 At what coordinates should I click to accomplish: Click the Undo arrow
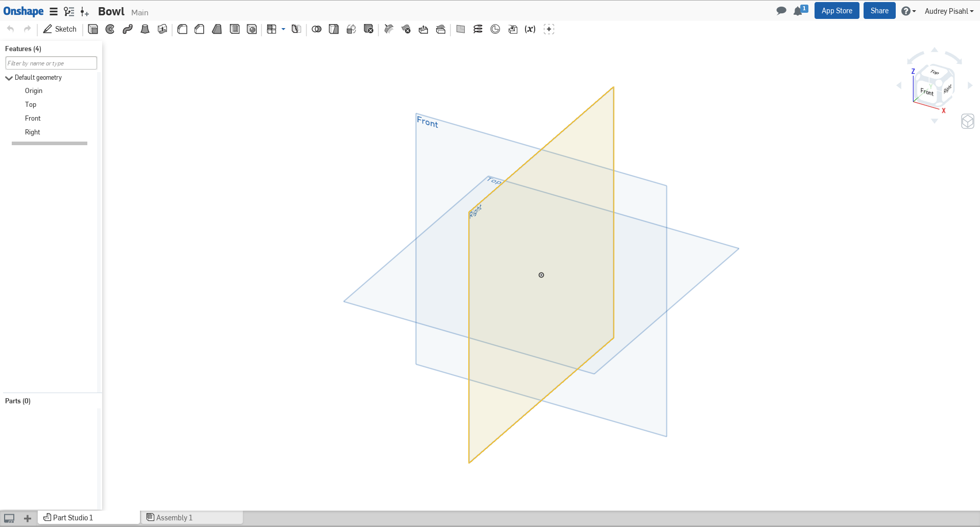[x=11, y=29]
